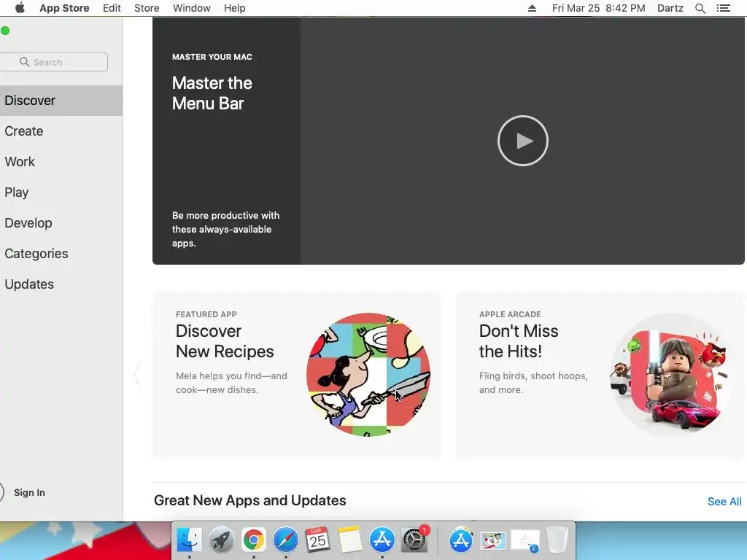The height and width of the screenshot is (560, 747).
Task: Open the Window menu
Action: tap(192, 8)
